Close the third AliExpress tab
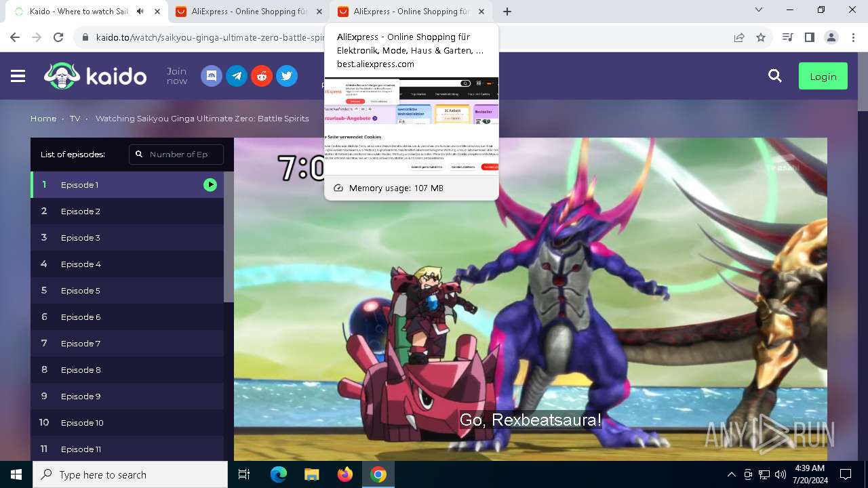The image size is (868, 488). (x=482, y=12)
